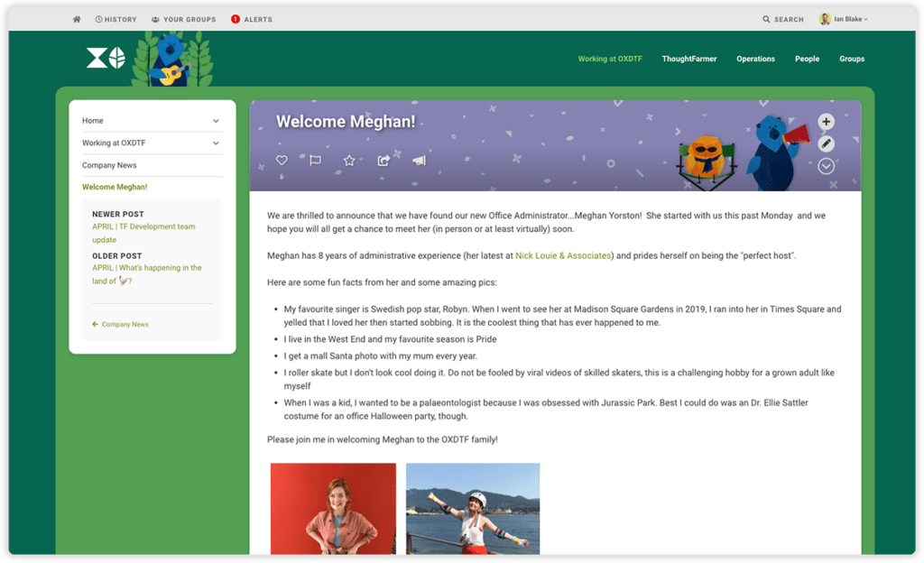Switch to the ThoughtFarmer section

688,58
